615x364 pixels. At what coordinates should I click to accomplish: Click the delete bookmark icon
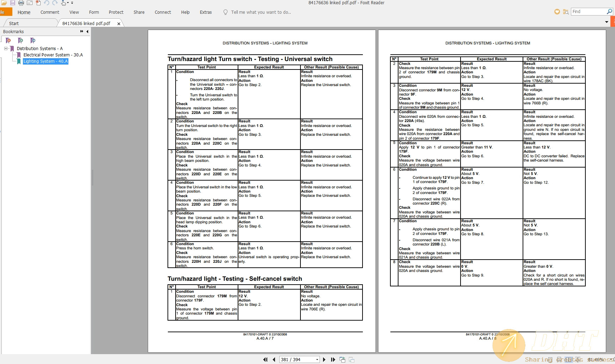8,41
